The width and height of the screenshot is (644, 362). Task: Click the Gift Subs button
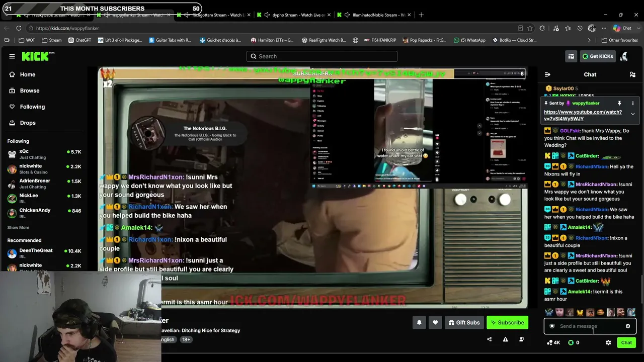[x=464, y=323]
